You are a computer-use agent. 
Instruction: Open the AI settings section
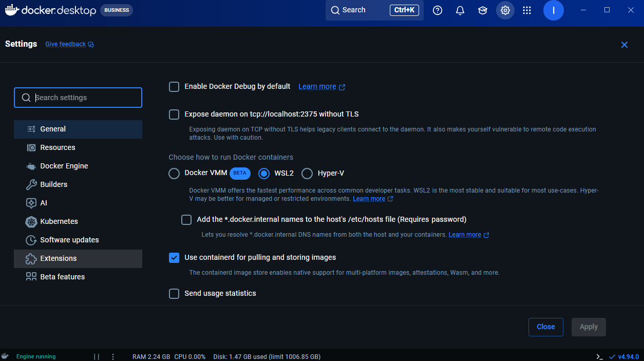[x=78, y=203]
